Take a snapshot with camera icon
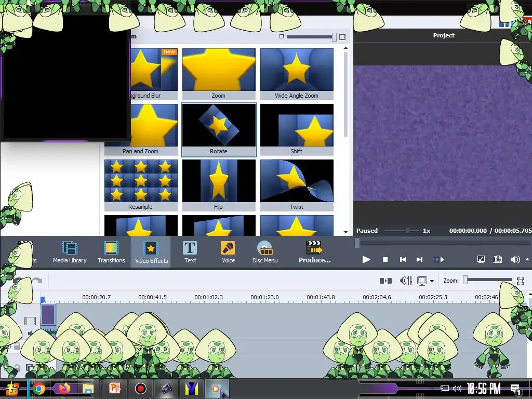Image resolution: width=532 pixels, height=399 pixels. coord(497,260)
